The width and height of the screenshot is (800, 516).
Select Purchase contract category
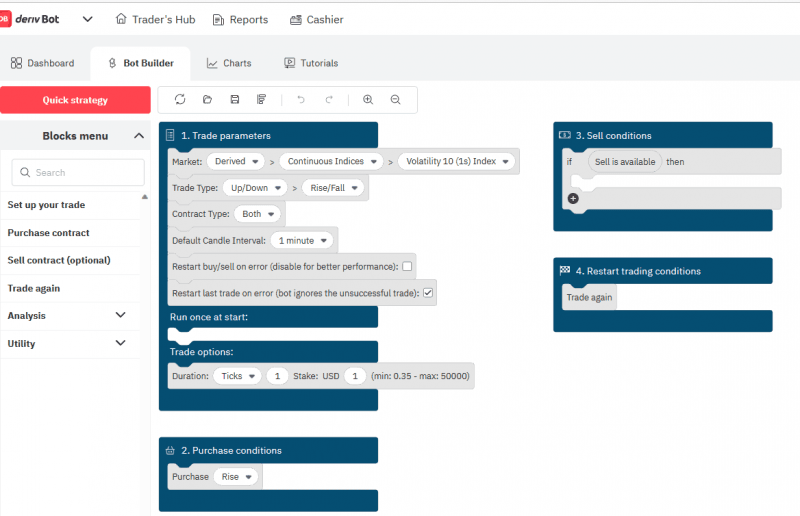pos(48,233)
